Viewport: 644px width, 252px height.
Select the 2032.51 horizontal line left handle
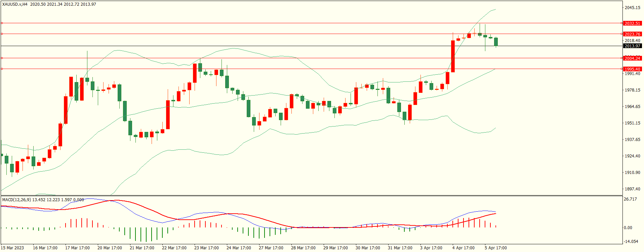click(x=2, y=23)
